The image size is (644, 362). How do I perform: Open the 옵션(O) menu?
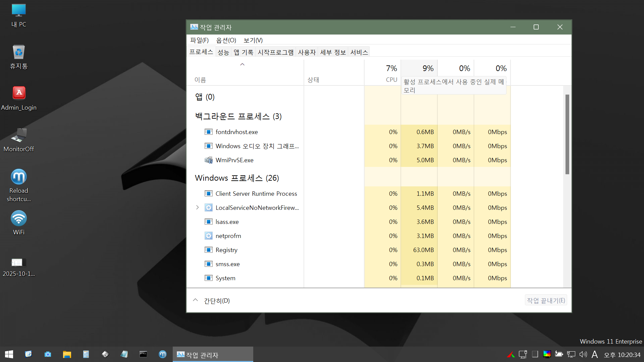[226, 40]
